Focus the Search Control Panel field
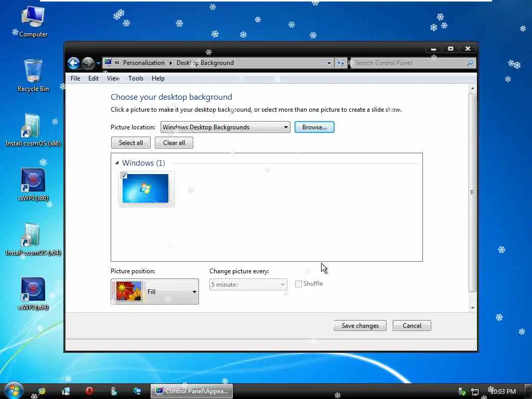This screenshot has width=532, height=399. tap(409, 63)
